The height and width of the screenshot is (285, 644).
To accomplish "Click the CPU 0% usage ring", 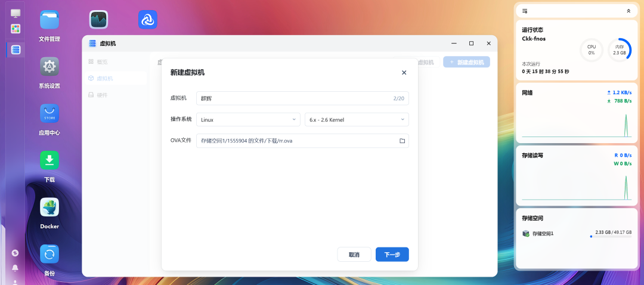I will (592, 50).
